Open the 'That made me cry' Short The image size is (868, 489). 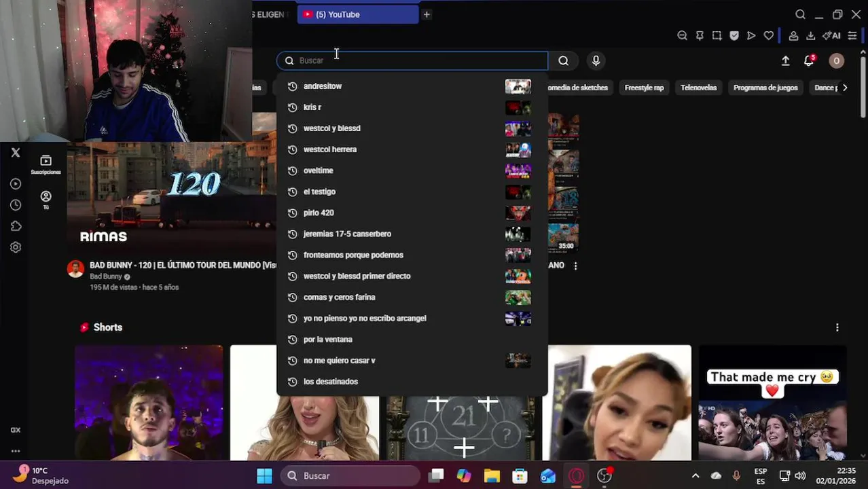tap(772, 403)
